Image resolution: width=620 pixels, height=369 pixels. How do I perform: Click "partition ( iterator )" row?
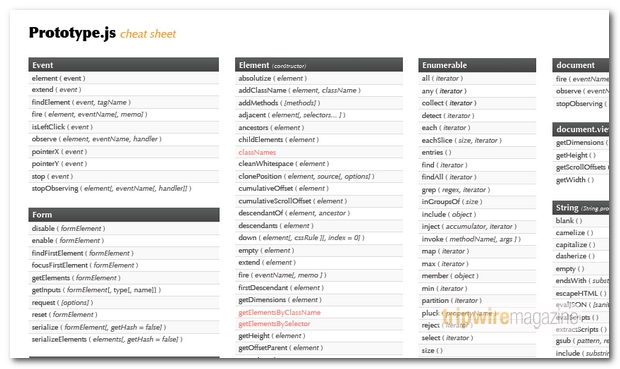click(x=477, y=301)
